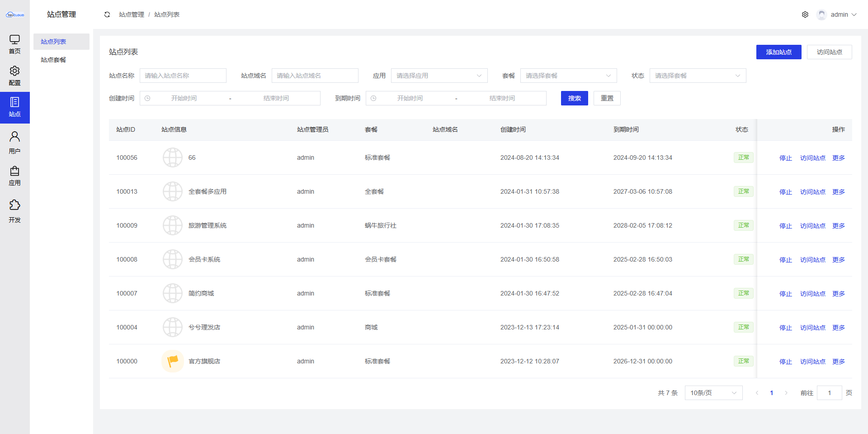This screenshot has height=434, width=868.
Task: Focus the 站点名称 input field
Action: 183,76
